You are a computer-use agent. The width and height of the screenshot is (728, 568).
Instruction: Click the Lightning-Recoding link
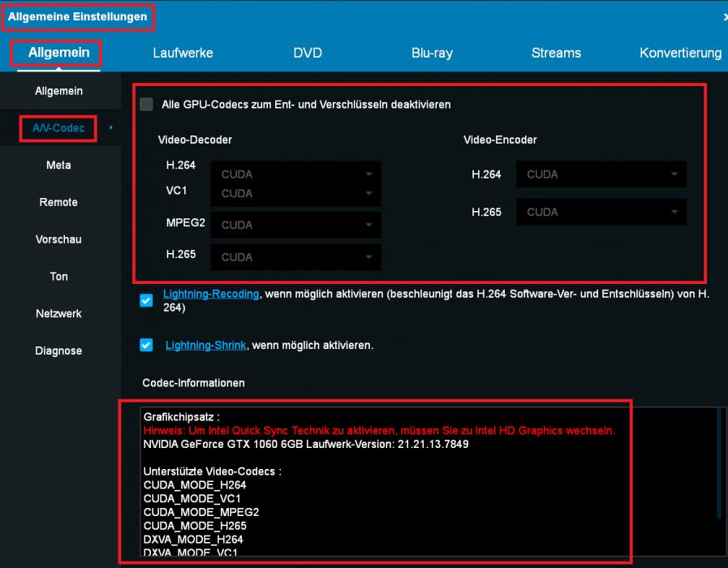[x=211, y=294]
